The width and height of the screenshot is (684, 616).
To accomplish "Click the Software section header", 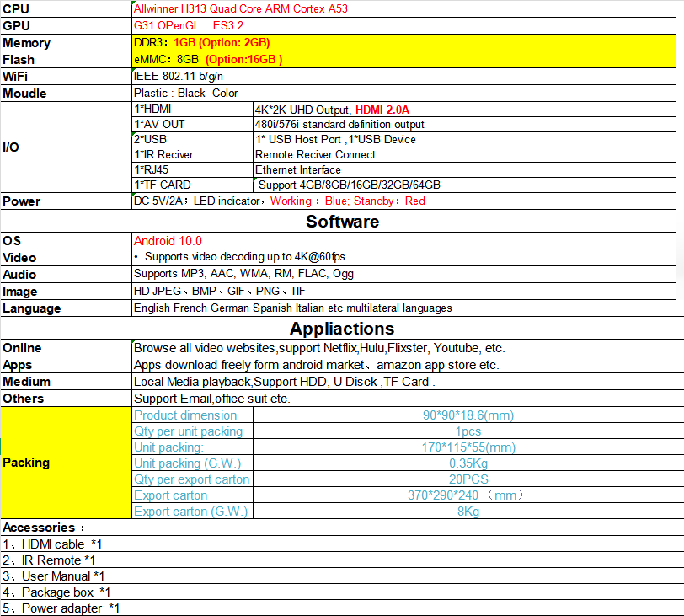I will 342,222.
